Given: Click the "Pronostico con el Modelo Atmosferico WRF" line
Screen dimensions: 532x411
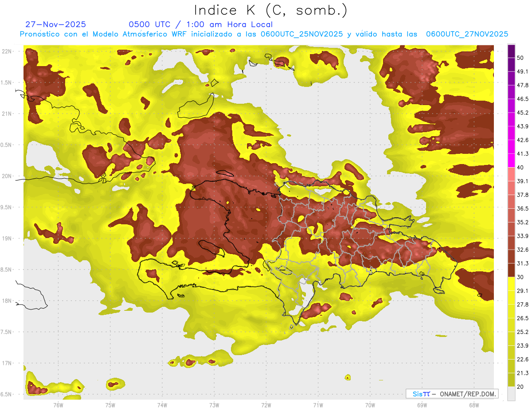Looking at the screenshot, I should tap(264, 34).
